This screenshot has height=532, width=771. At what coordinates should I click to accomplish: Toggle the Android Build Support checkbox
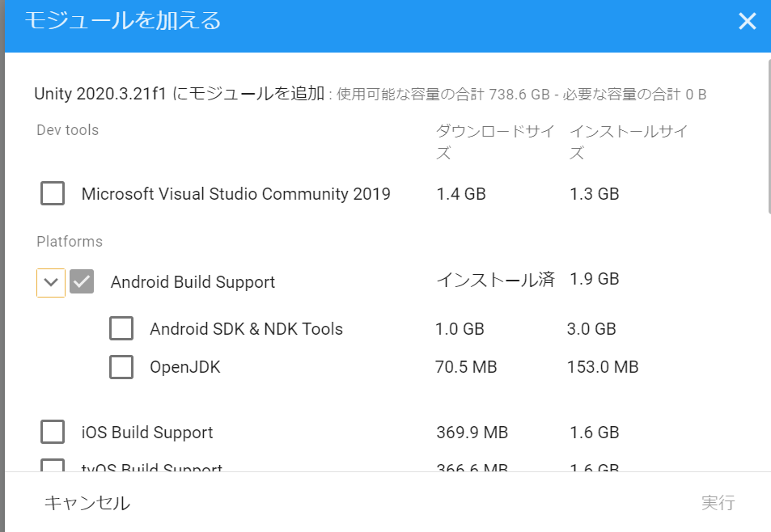tap(82, 281)
